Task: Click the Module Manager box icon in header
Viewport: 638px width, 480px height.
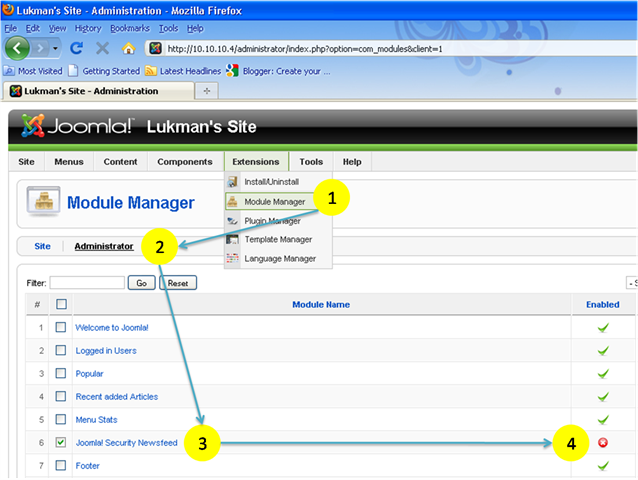Action: click(x=43, y=201)
